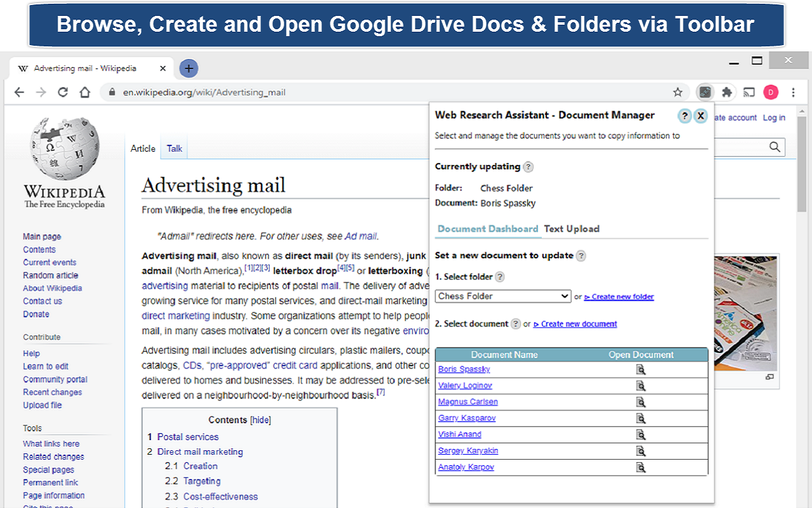Open the Boris Spassky document via its open icon

641,369
